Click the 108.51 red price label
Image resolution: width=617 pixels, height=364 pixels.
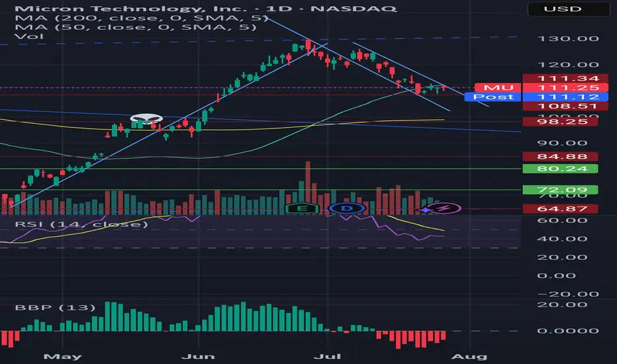point(565,106)
